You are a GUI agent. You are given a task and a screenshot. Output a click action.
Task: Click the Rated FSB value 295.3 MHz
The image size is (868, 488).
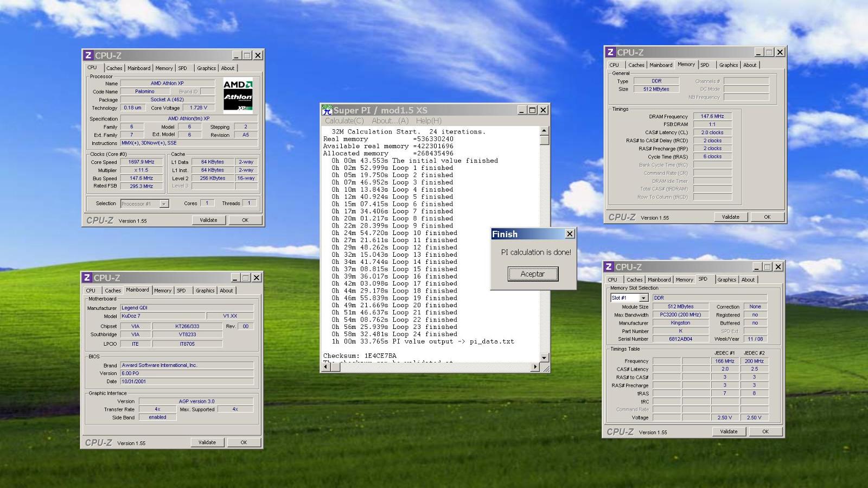coord(141,186)
